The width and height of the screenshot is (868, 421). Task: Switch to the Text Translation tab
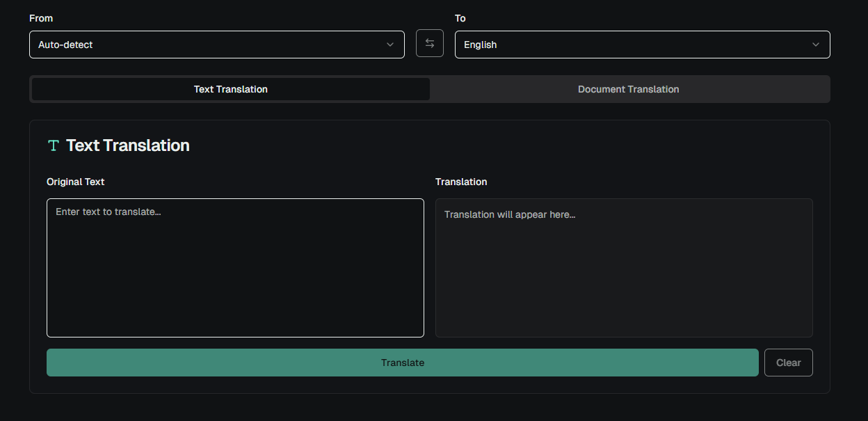point(231,89)
